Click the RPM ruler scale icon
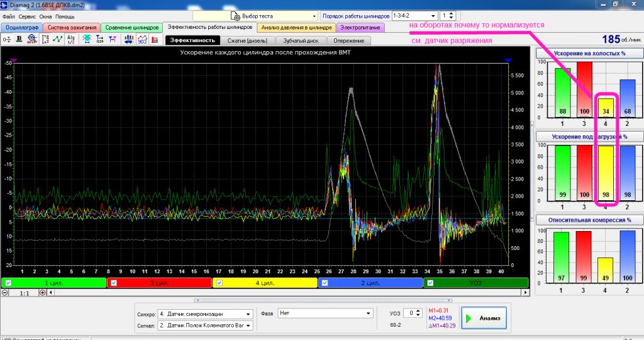Screen dimensions: 644x340 45,40
